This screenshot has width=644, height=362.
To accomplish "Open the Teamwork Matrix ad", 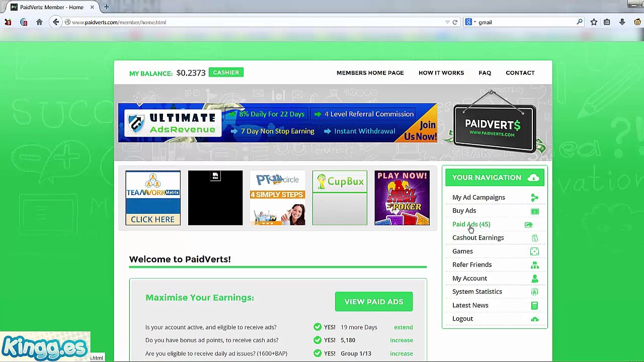I will (x=153, y=198).
